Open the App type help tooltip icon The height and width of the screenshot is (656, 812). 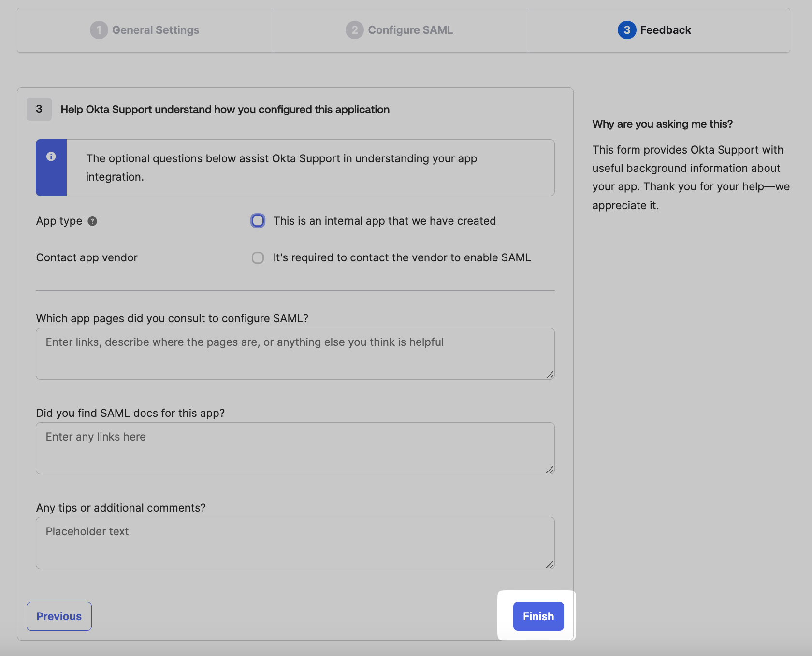[x=92, y=221]
